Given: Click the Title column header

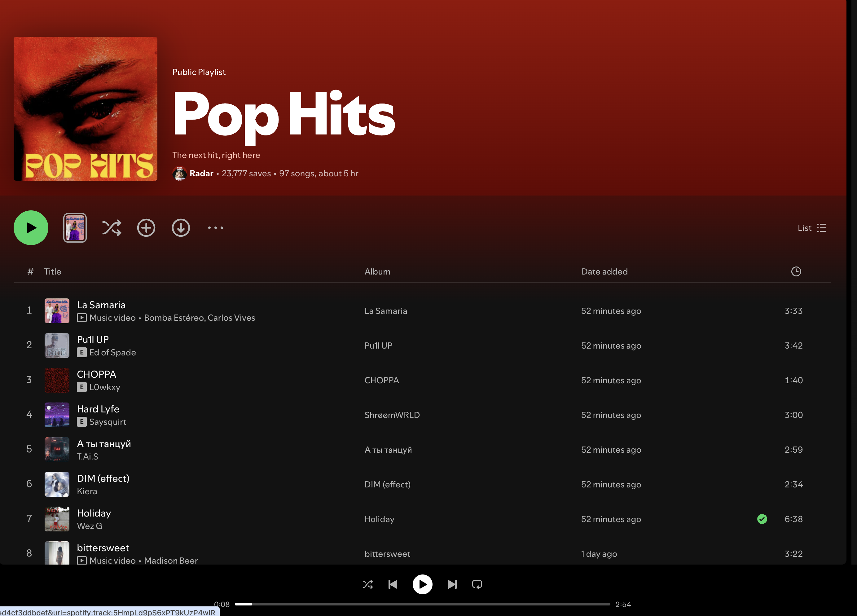Looking at the screenshot, I should [x=53, y=272].
